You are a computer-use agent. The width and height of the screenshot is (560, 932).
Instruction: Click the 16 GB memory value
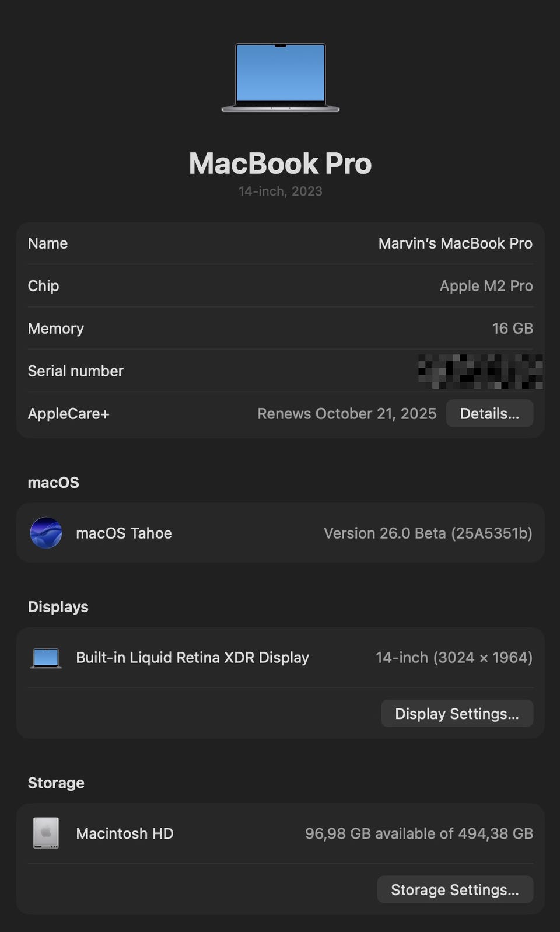point(512,329)
